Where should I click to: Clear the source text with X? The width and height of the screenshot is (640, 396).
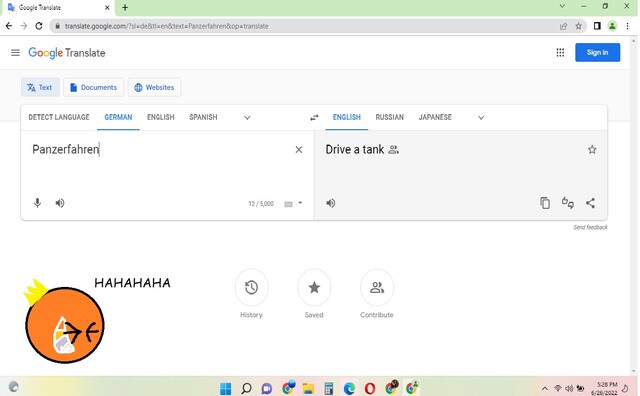(x=299, y=150)
